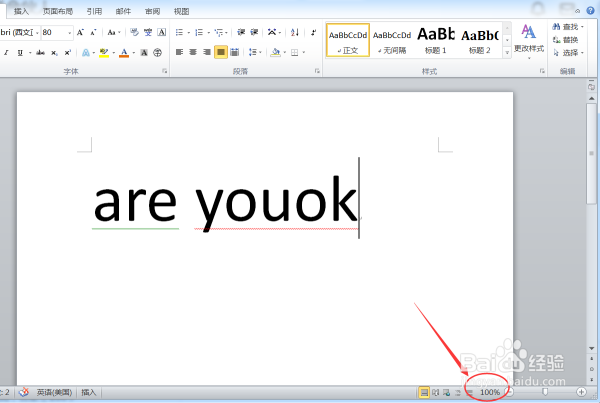Viewport: 600px width, 403px height.
Task: Apply yellow text highlight color
Action: (x=104, y=52)
